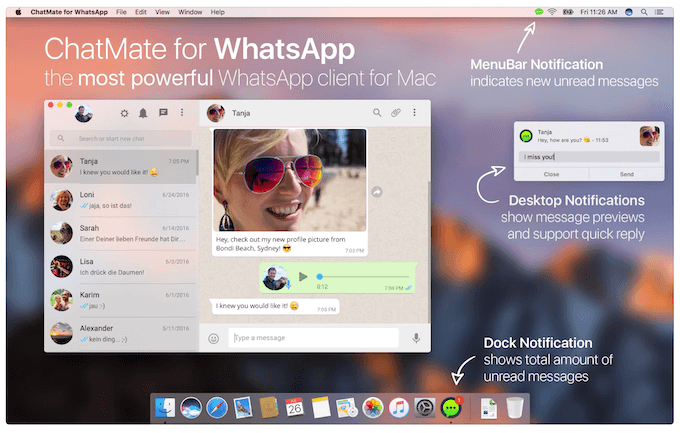Viewport: 680px width, 433px height.
Task: Attach a file with the paperclip icon
Action: (396, 113)
